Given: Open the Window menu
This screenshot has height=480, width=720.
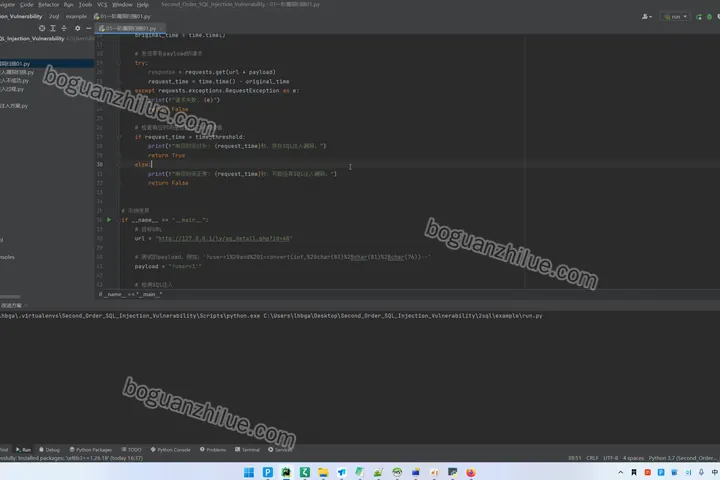Looking at the screenshot, I should pos(122,5).
